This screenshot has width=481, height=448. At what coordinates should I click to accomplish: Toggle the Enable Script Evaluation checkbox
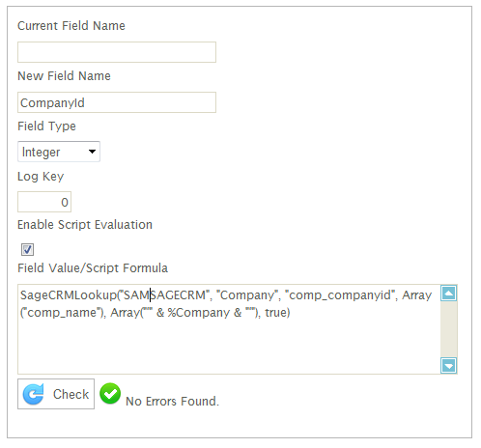pos(27,249)
